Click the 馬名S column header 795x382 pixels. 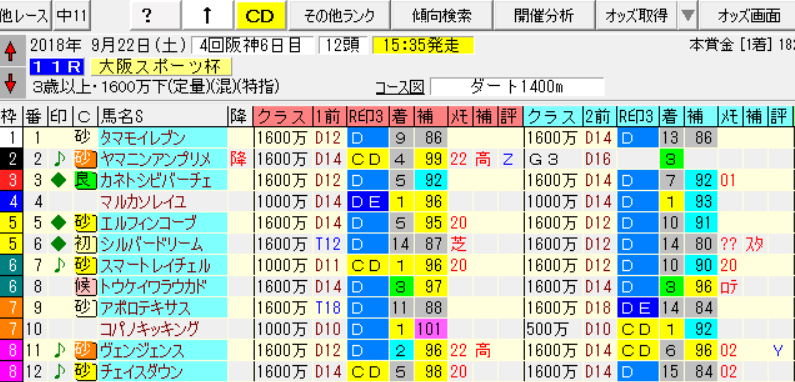point(163,116)
